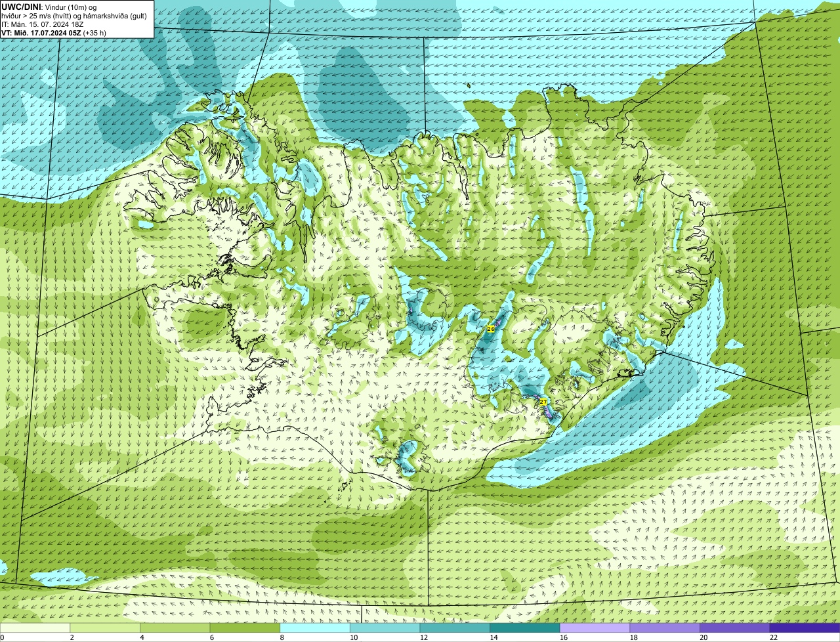Pick the lavender 16–18 m/s legend swatch
This screenshot has height=642, width=840.
coord(595,628)
